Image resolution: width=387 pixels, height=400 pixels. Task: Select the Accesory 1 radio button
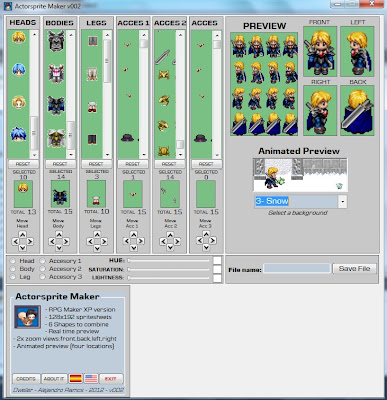pos(43,261)
